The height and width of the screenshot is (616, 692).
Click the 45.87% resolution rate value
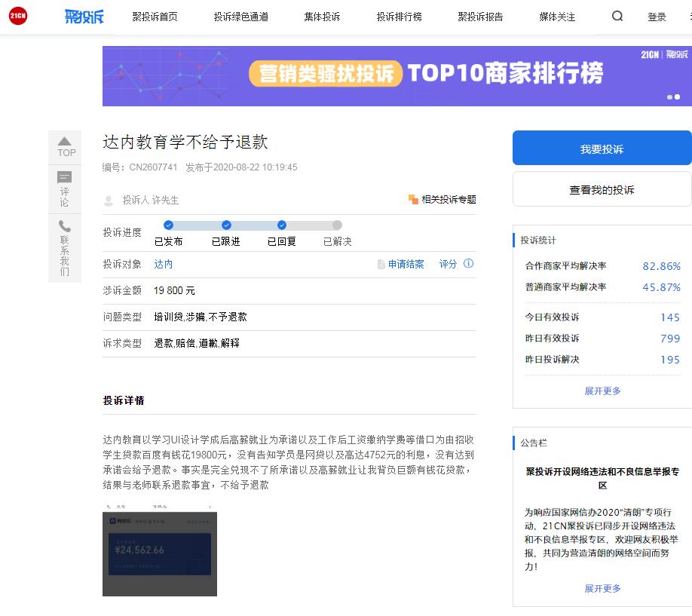tap(661, 287)
